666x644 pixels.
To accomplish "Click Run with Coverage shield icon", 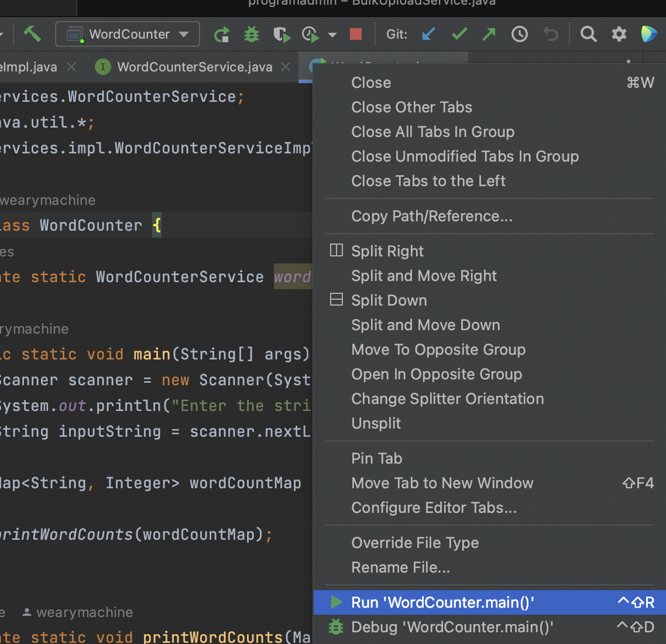I will (x=281, y=34).
